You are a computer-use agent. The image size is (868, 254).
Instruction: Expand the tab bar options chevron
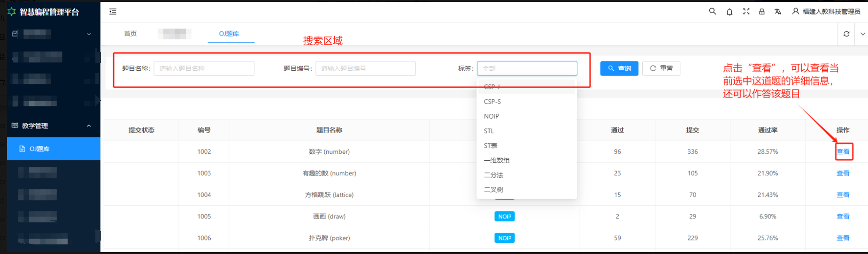tap(863, 34)
